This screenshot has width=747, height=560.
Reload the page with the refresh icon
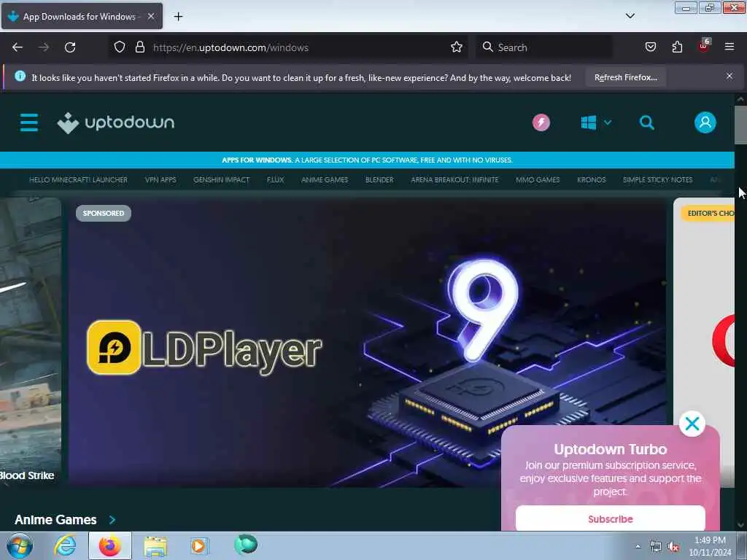(x=70, y=47)
